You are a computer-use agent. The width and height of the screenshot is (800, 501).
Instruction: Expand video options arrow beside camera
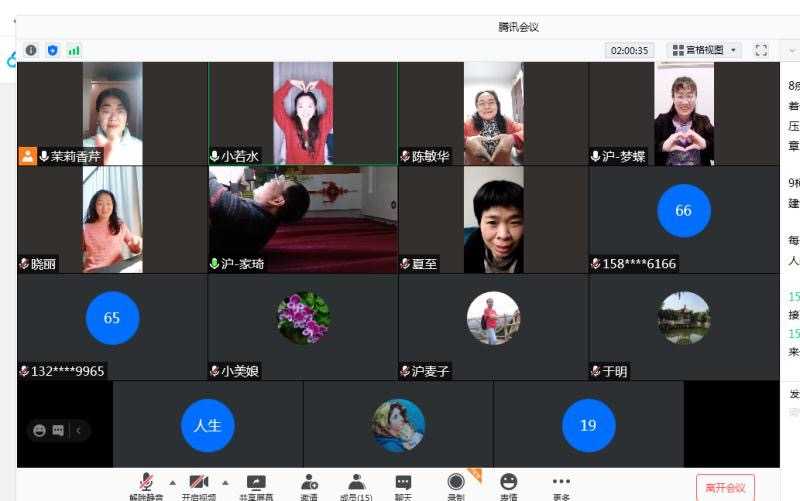tap(225, 482)
